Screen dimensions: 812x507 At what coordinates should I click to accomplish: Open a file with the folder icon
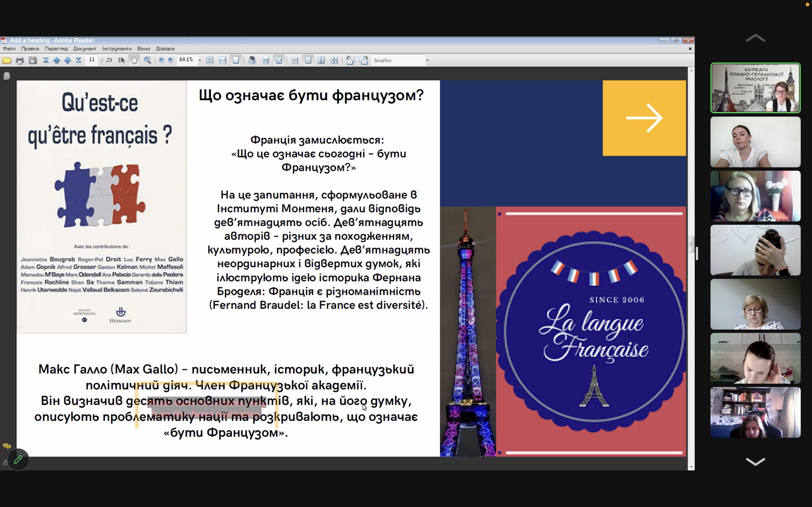pos(6,60)
